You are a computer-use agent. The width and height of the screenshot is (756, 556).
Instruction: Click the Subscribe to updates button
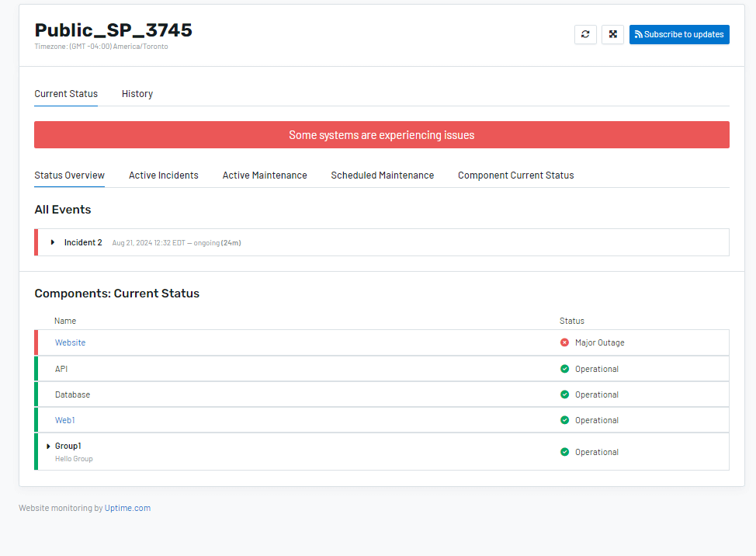click(x=679, y=34)
